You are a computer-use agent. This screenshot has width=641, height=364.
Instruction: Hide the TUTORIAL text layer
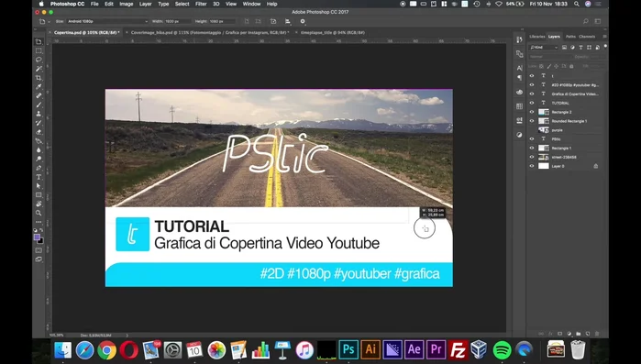532,103
